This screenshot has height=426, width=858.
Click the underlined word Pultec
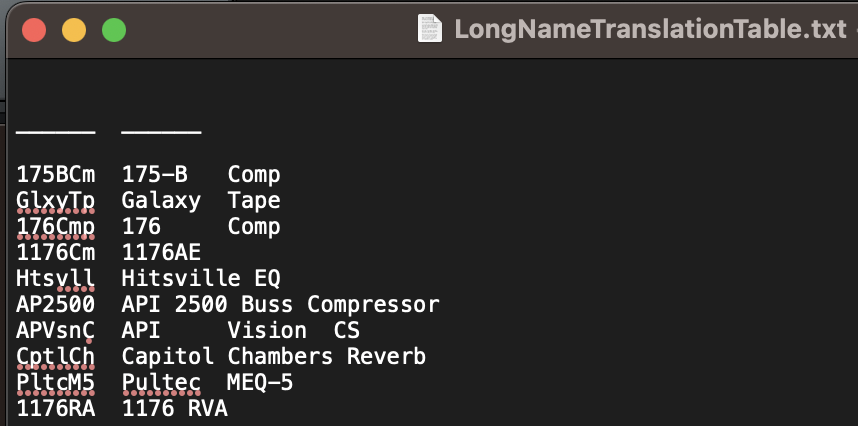coord(161,383)
